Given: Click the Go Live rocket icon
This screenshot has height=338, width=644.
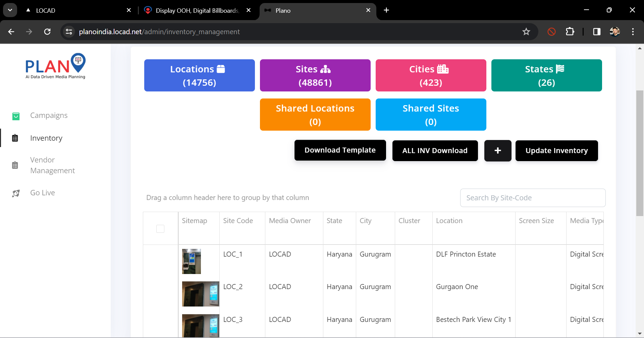Looking at the screenshot, I should pyautogui.click(x=16, y=193).
